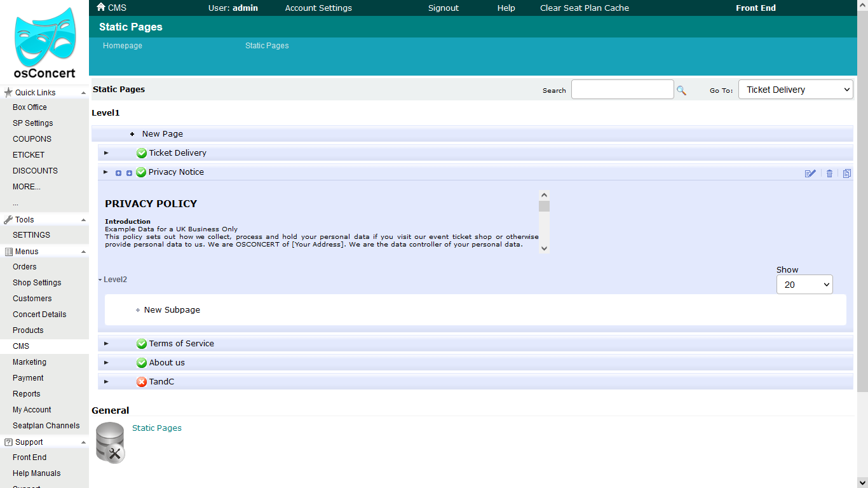Open the Show 20 entries dropdown

click(x=804, y=285)
